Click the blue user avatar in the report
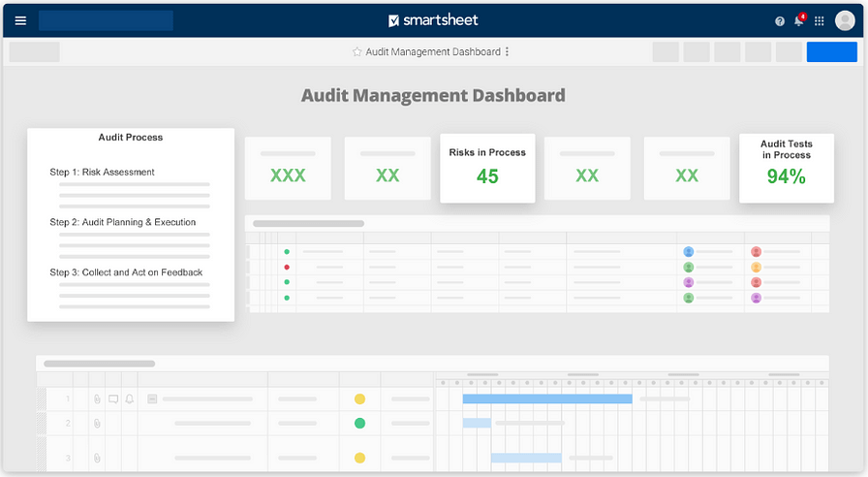 coord(688,251)
